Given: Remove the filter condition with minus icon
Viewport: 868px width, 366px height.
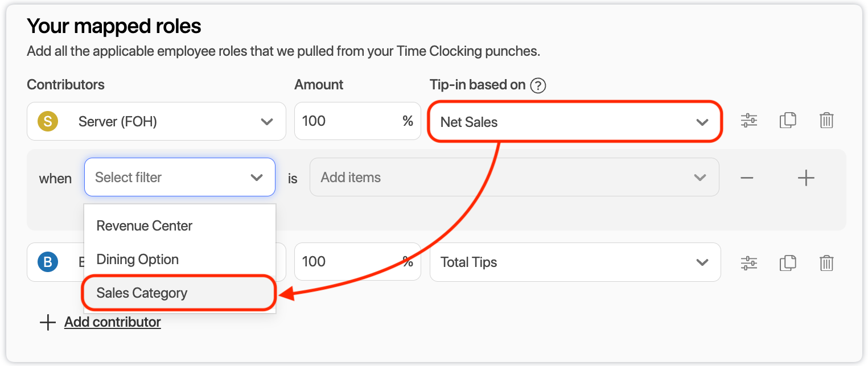Looking at the screenshot, I should 747,178.
